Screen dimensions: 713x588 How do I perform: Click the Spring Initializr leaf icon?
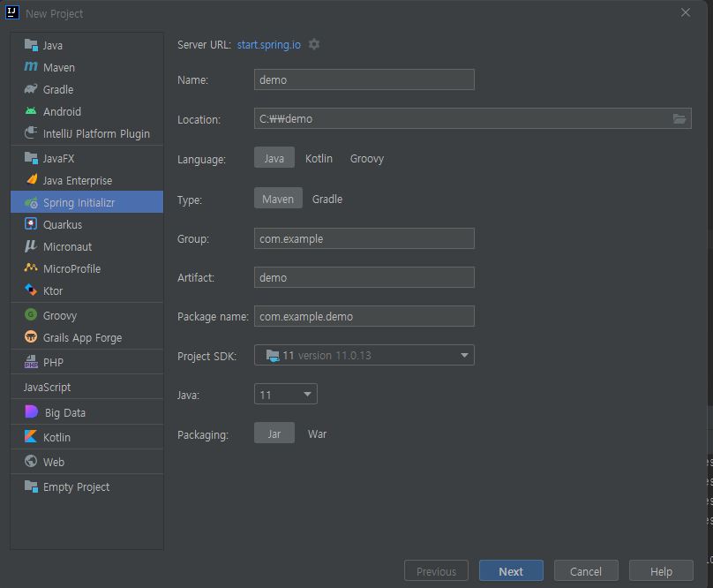click(x=31, y=202)
